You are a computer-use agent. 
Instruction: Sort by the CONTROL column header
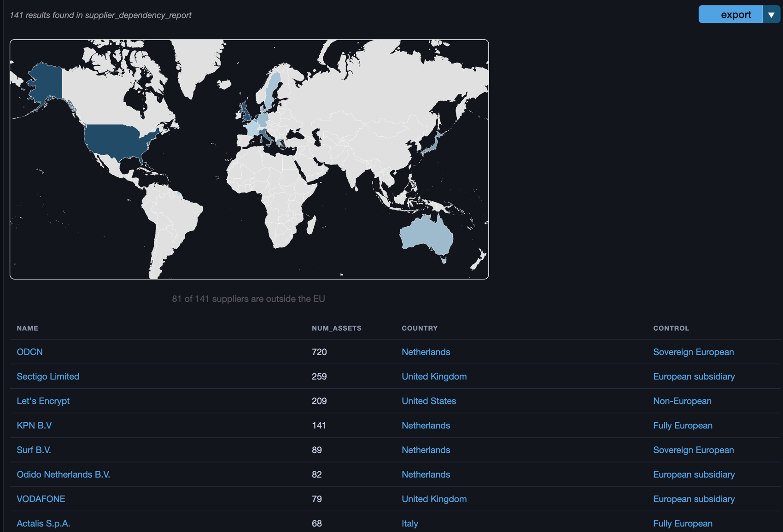[671, 328]
